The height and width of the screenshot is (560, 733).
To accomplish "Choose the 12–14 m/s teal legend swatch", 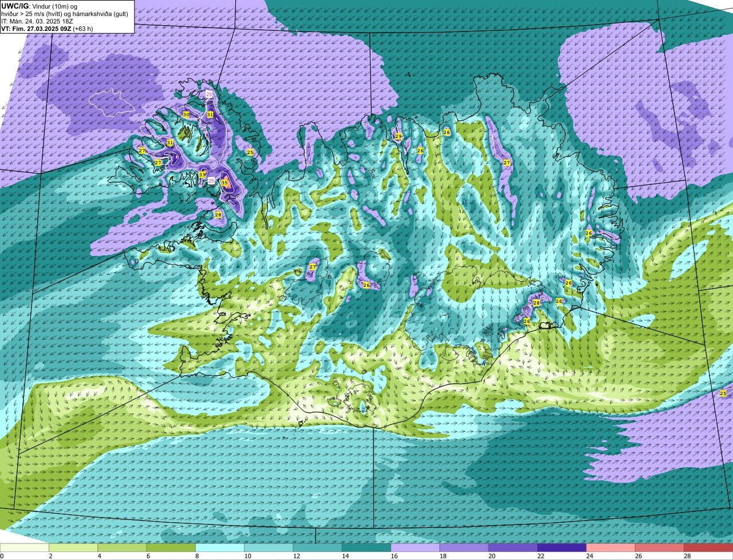I will click(317, 548).
